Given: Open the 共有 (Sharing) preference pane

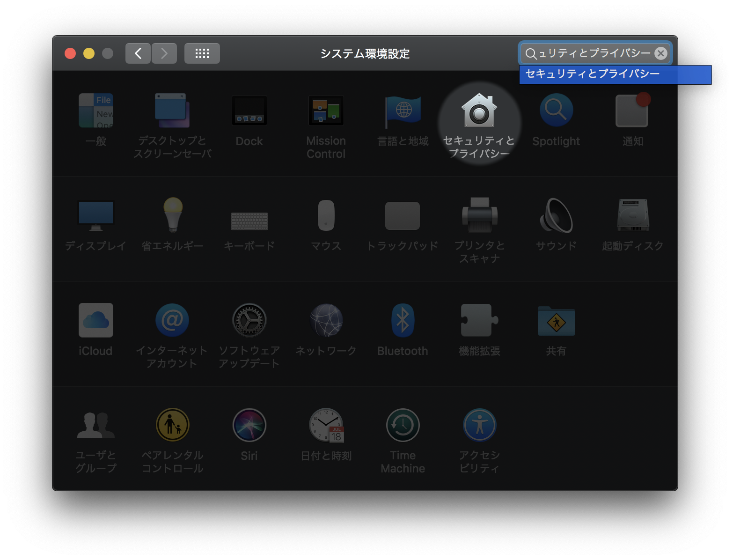Looking at the screenshot, I should (x=556, y=321).
